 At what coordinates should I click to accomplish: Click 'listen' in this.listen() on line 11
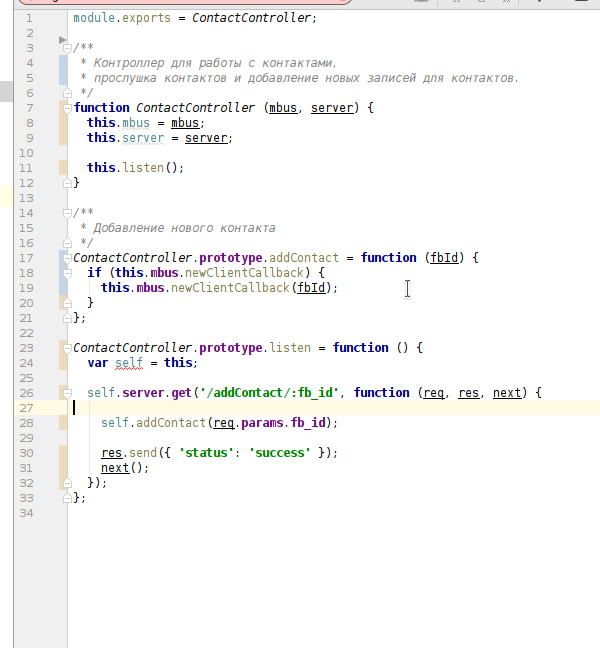point(143,168)
